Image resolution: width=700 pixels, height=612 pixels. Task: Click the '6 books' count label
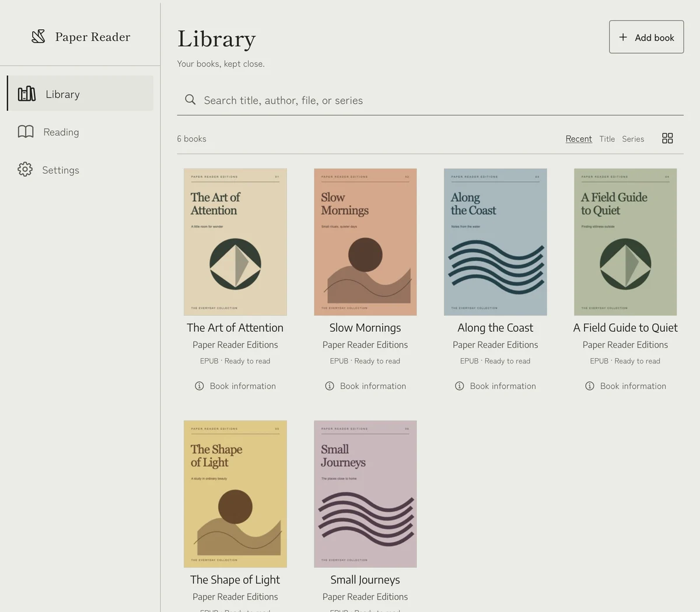[191, 139]
